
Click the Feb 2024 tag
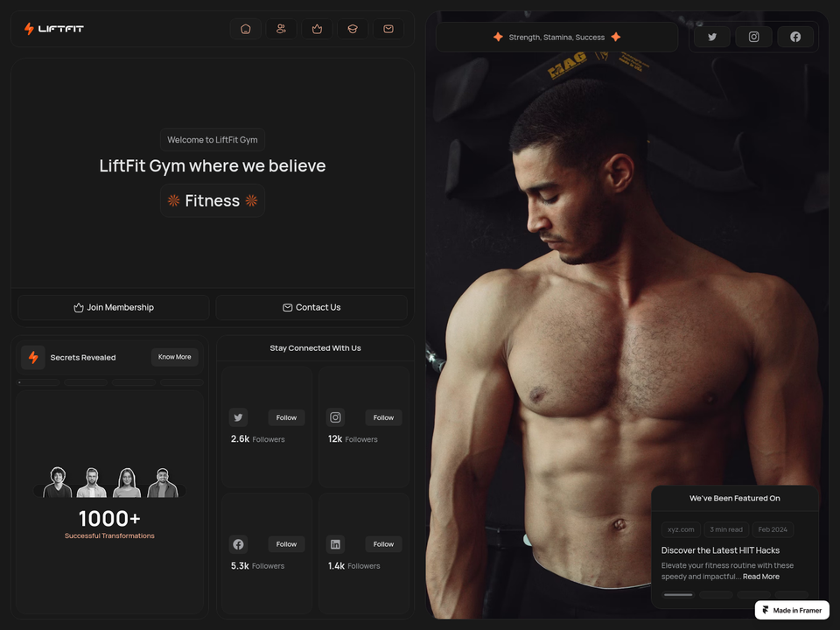coord(773,529)
